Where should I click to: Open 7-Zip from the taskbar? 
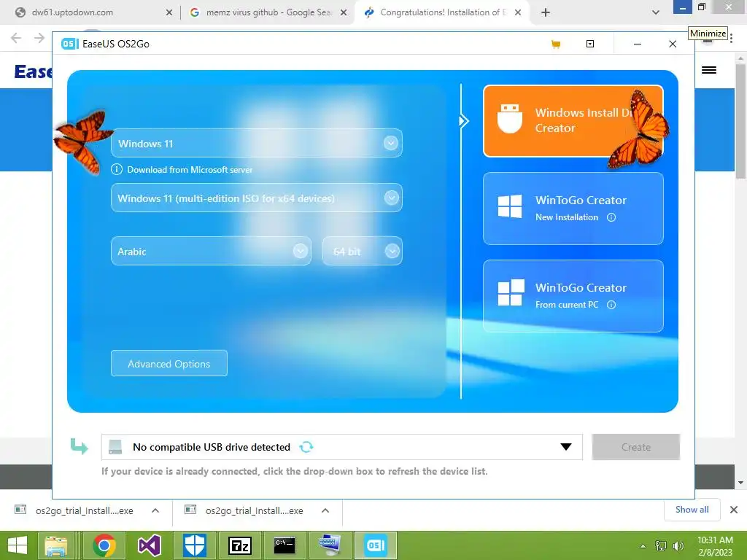(x=240, y=545)
